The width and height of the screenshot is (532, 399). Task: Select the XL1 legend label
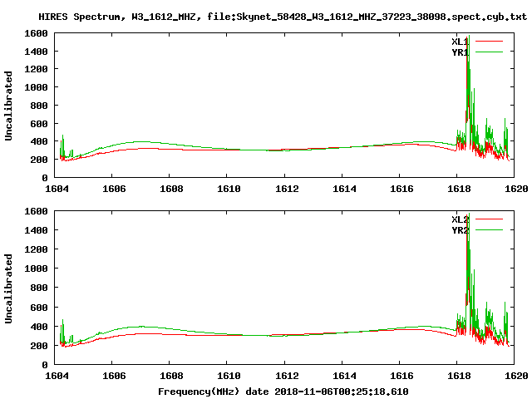point(460,42)
